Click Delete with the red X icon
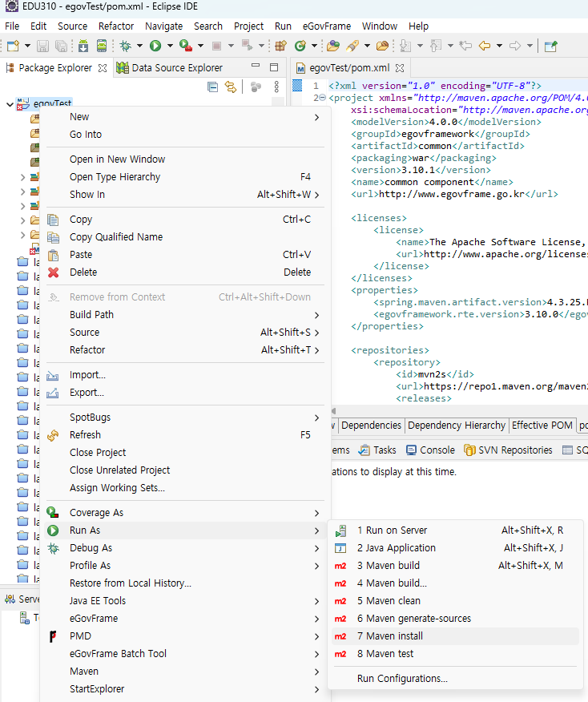The width and height of the screenshot is (588, 702). [x=185, y=272]
